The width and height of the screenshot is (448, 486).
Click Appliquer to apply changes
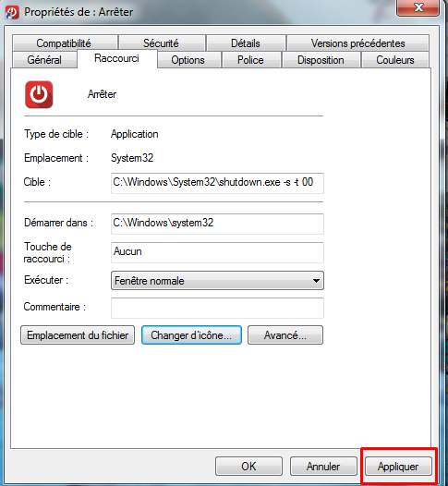tap(398, 467)
